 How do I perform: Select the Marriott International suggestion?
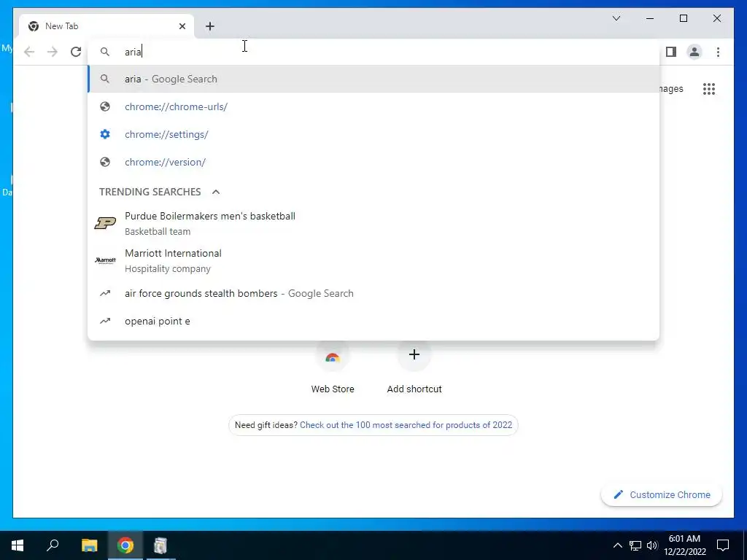[373, 260]
